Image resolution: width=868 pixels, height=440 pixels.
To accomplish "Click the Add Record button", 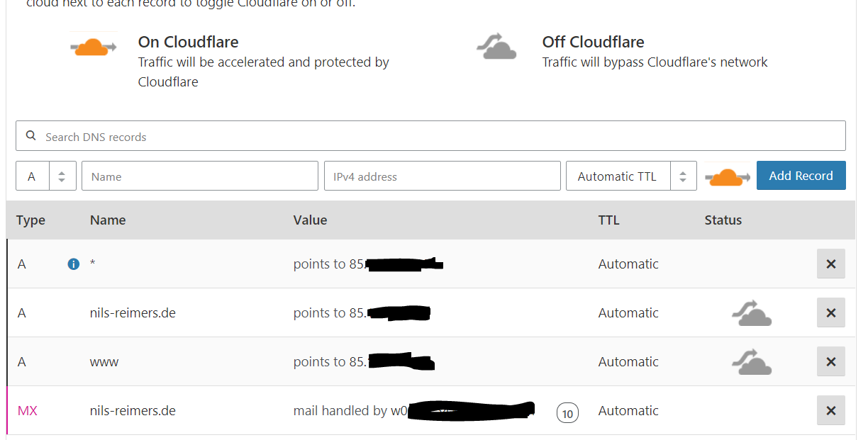I will (x=801, y=176).
